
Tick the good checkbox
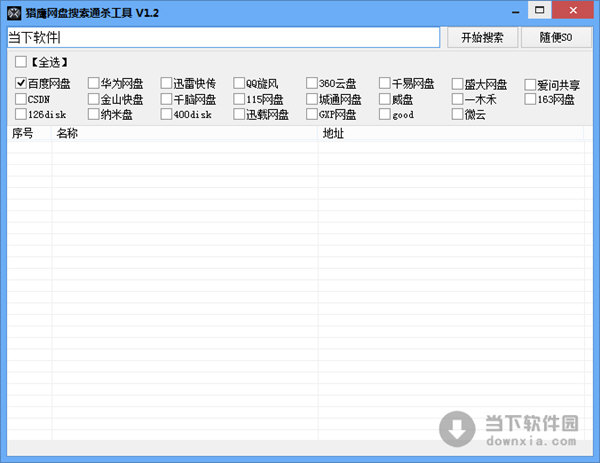tap(385, 114)
